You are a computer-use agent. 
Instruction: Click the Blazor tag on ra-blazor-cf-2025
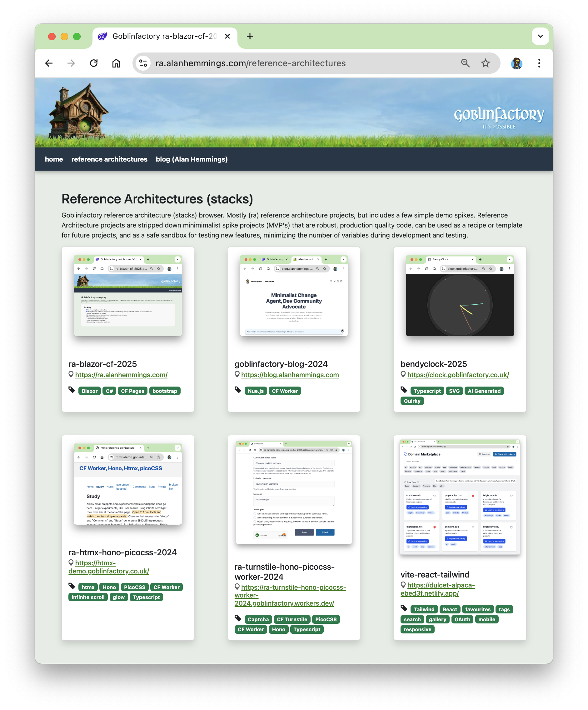(89, 391)
